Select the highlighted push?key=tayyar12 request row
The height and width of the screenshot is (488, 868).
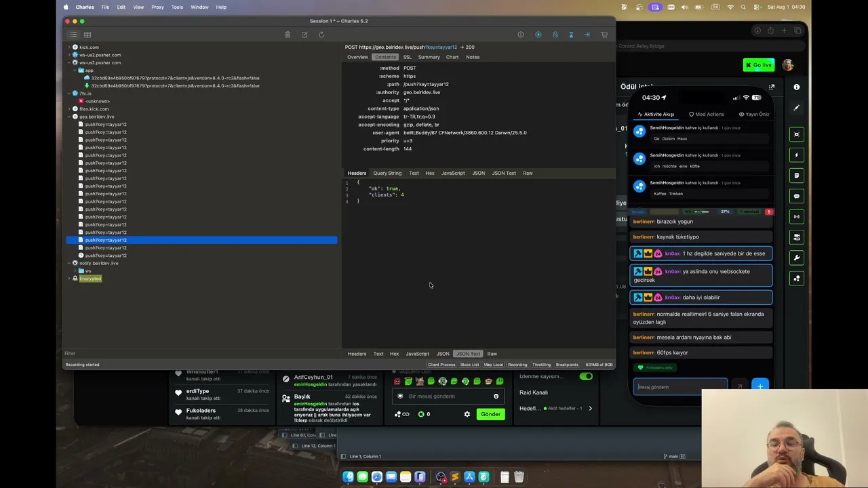(201, 240)
